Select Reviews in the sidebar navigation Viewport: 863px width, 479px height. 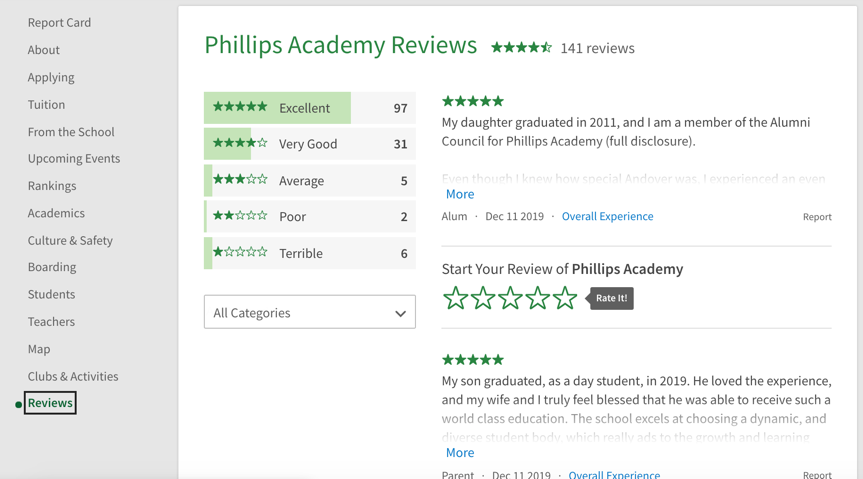pos(50,403)
